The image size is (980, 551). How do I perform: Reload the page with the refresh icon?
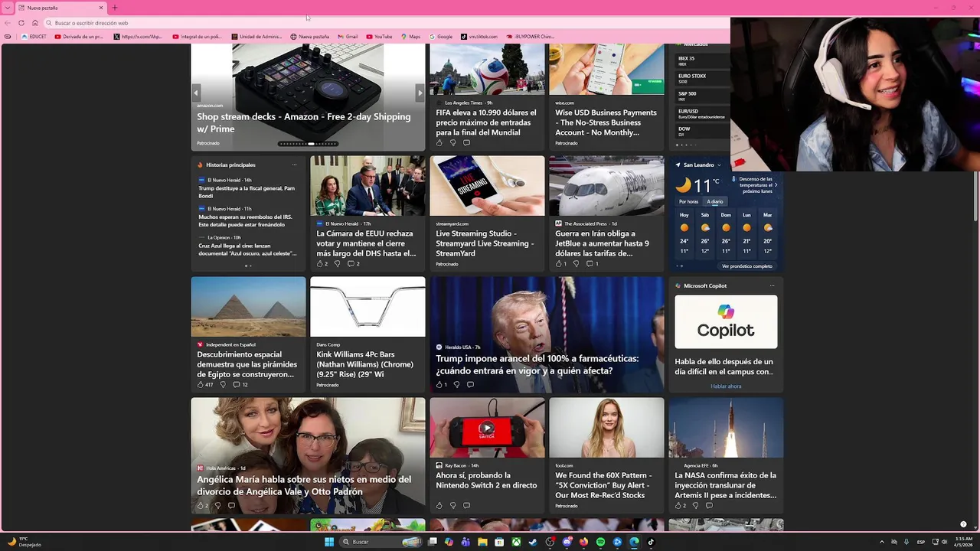pyautogui.click(x=21, y=23)
